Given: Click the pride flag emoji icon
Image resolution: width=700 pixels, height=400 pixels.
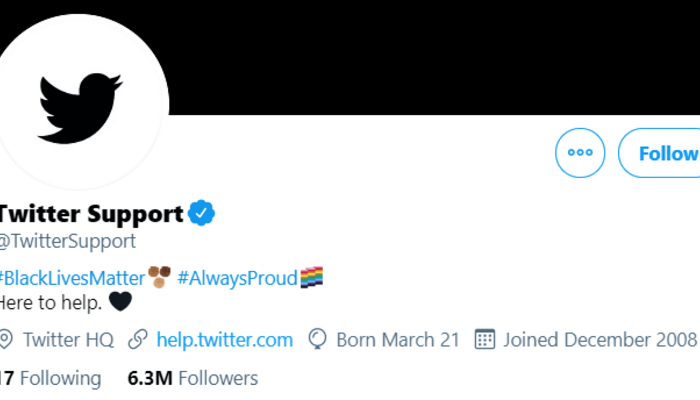Looking at the screenshot, I should (x=312, y=277).
